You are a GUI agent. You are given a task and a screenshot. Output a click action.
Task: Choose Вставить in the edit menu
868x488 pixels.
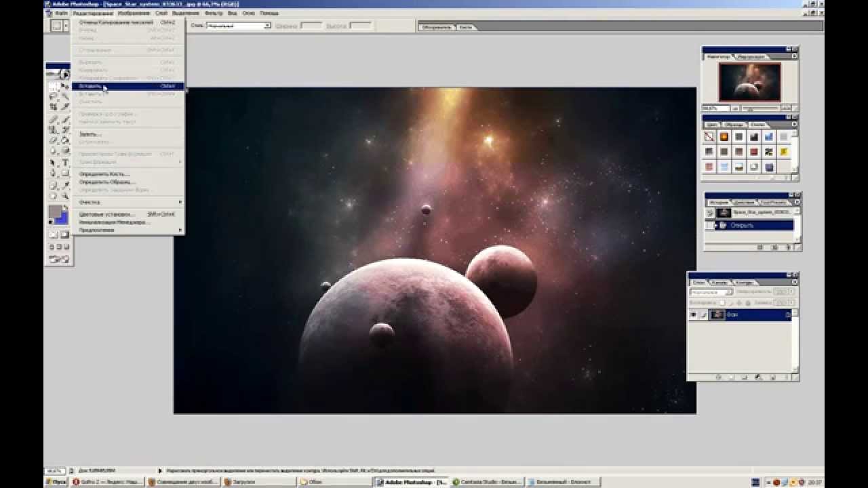click(127, 86)
